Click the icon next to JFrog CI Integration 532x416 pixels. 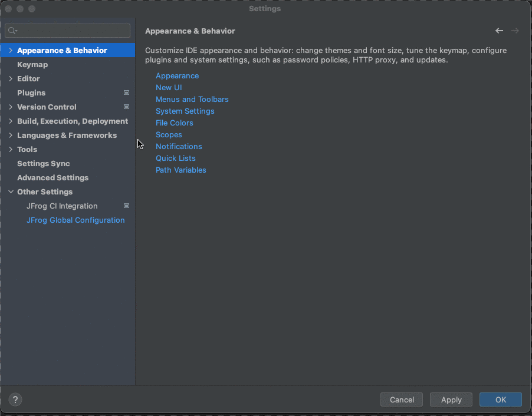coord(126,206)
